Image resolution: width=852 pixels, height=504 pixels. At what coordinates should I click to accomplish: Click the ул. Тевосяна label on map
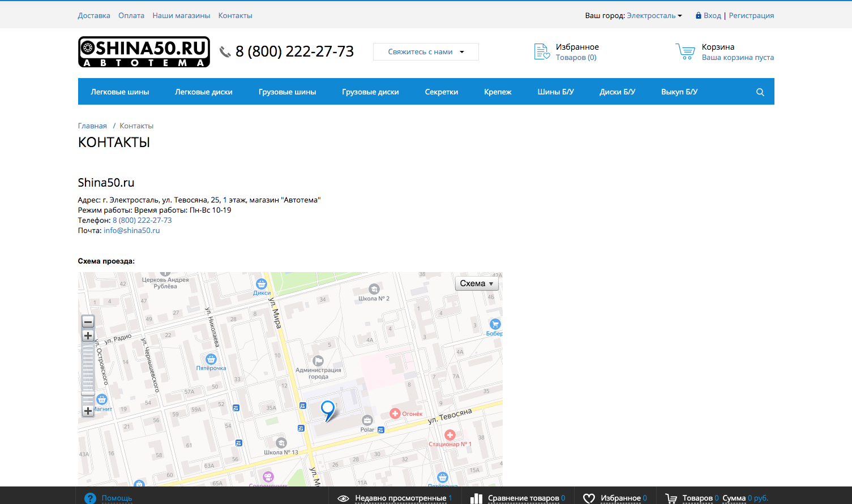tap(449, 416)
